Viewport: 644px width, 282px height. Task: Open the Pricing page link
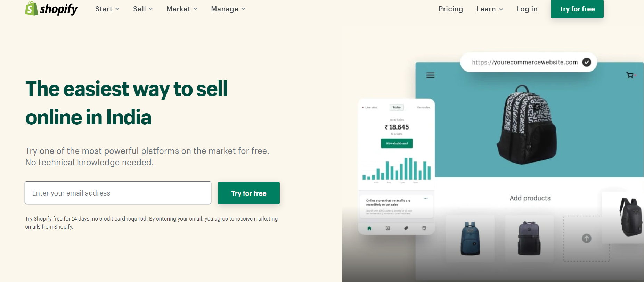coord(451,9)
